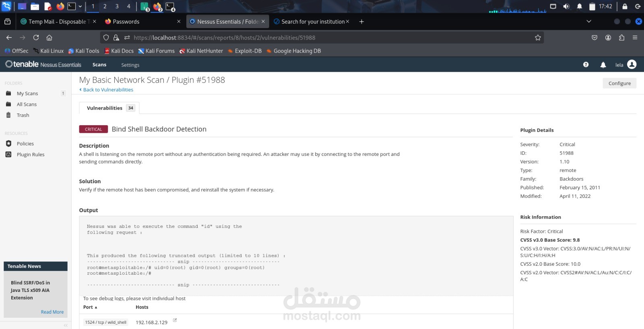
Task: Go to the Firefox home page
Action: pyautogui.click(x=49, y=37)
